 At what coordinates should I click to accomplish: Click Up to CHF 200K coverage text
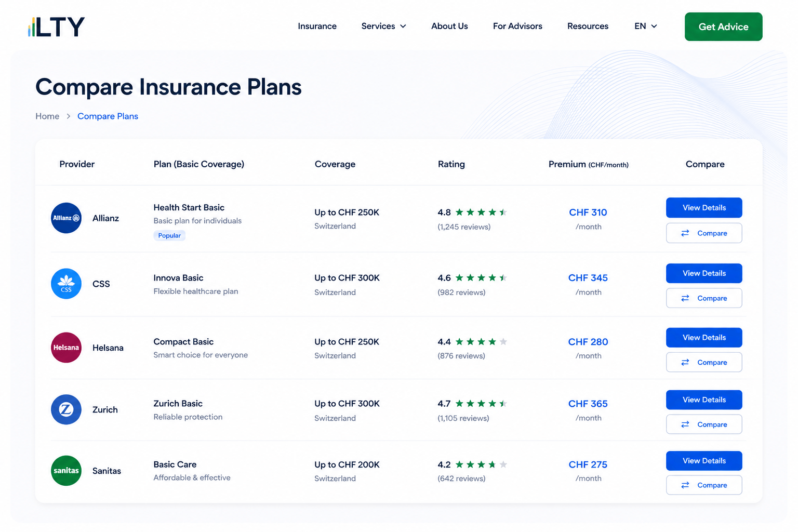coord(347,464)
